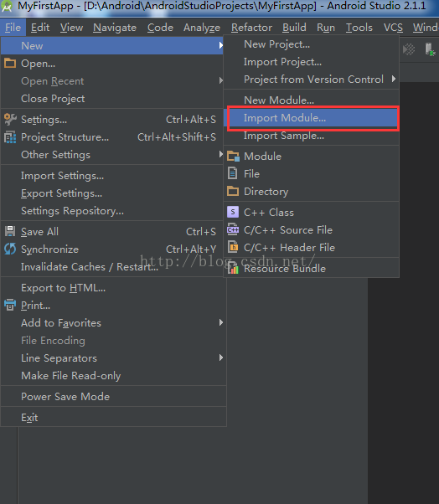
Task: Expand the Line Separators submenu arrow
Action: [221, 357]
